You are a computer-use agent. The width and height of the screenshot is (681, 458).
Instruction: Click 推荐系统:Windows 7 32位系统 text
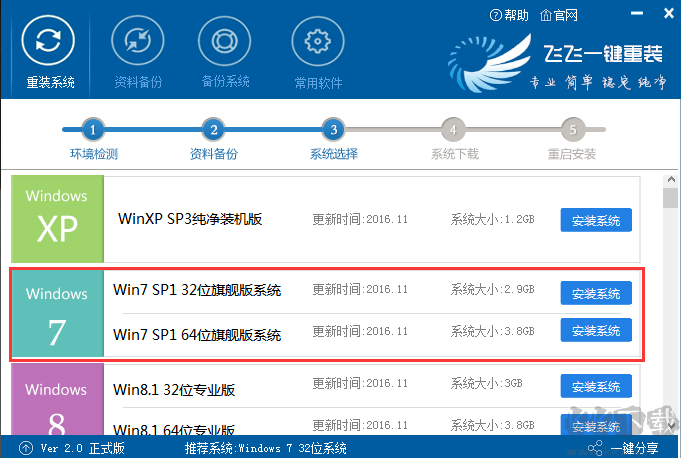[265, 448]
